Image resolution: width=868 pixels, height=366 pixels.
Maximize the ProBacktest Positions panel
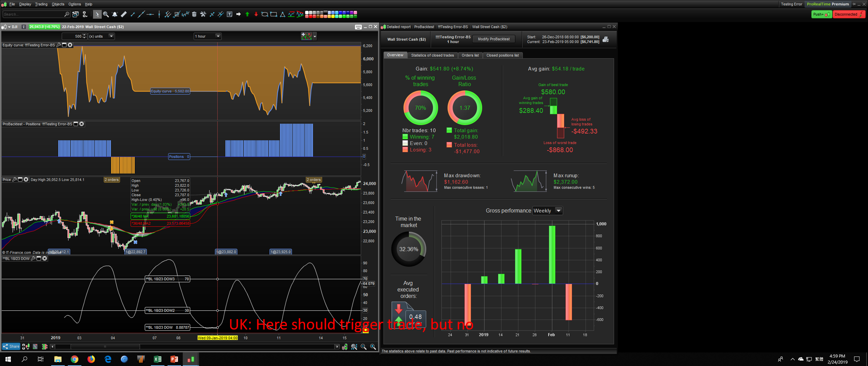(x=76, y=124)
